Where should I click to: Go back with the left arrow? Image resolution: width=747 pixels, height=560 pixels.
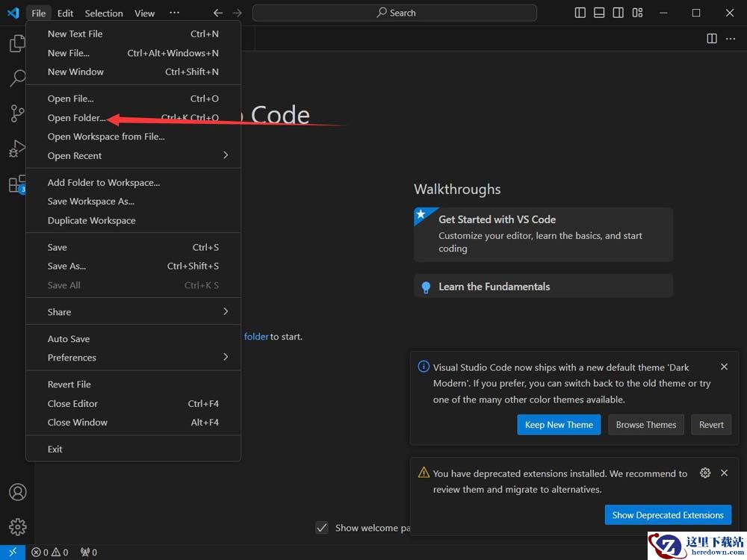point(217,13)
